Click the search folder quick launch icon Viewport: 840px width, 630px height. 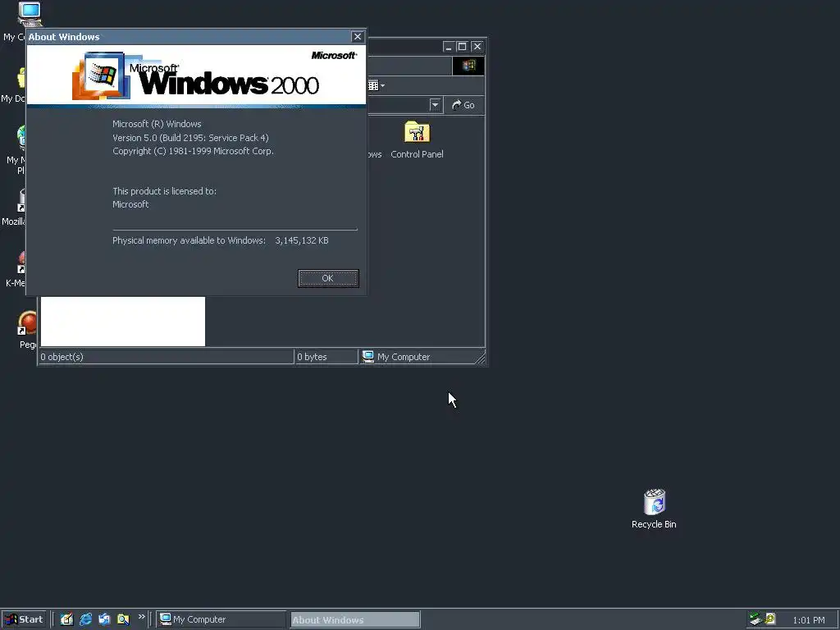coord(123,619)
